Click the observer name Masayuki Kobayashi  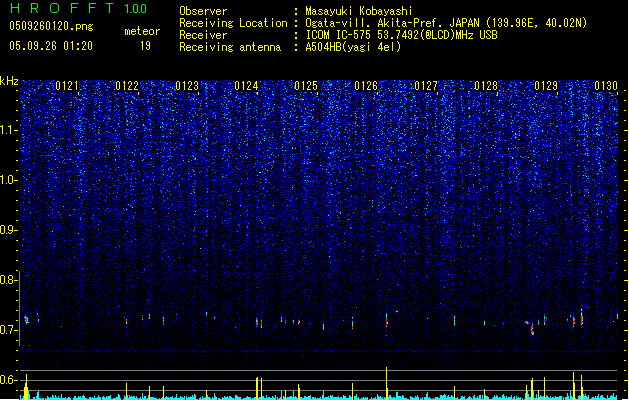pyautogui.click(x=359, y=11)
